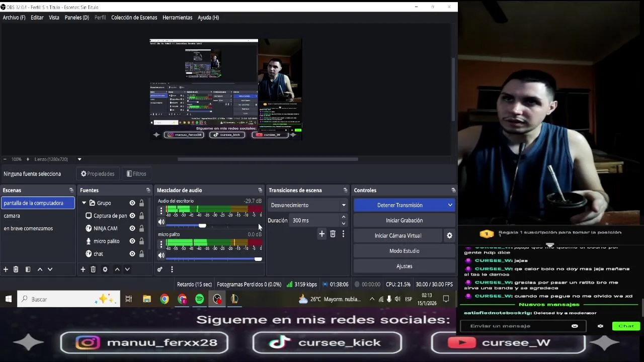644x362 pixels.
Task: Pop out the Escenas dock
Action: click(x=71, y=190)
